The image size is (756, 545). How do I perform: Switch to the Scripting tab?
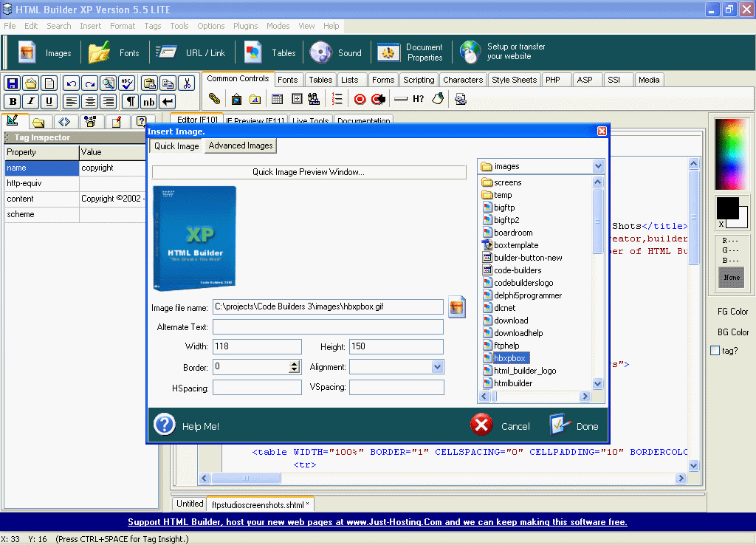click(x=419, y=80)
